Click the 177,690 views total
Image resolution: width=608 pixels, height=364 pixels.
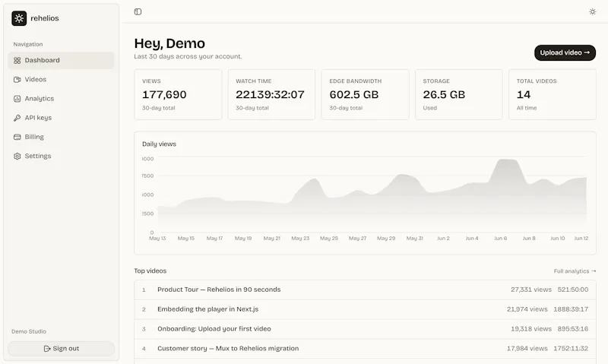tap(164, 94)
